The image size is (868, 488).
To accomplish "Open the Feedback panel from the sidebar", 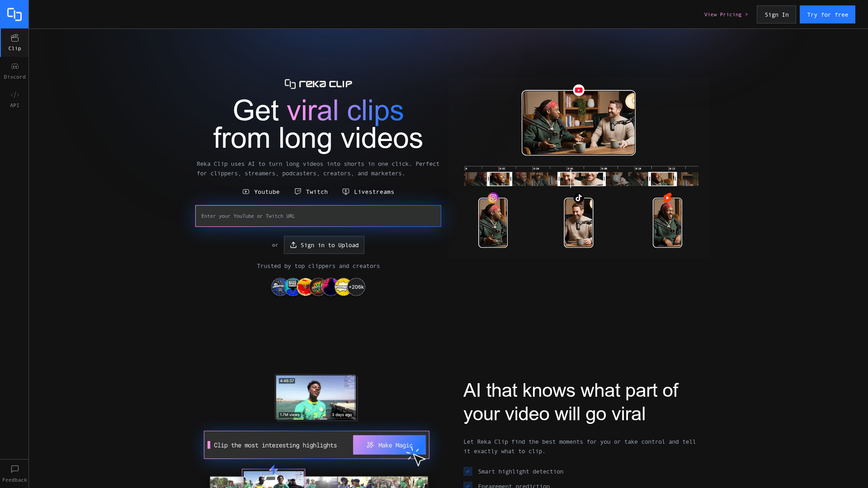I will 14,474.
